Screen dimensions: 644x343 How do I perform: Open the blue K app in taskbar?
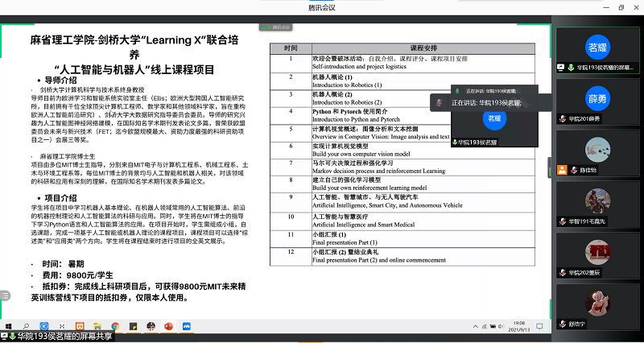click(x=44, y=327)
